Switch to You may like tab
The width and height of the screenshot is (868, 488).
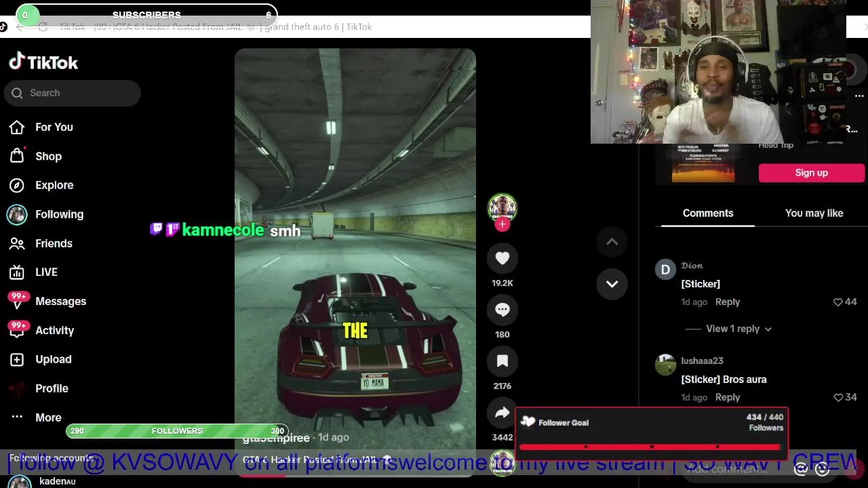click(x=814, y=213)
